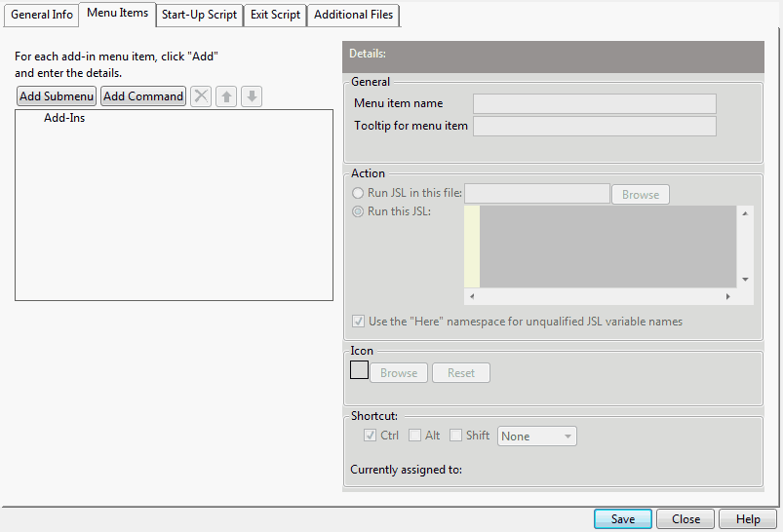Toggle the Ctrl shortcut checkbox
Viewport: 783px width, 532px height.
[371, 436]
